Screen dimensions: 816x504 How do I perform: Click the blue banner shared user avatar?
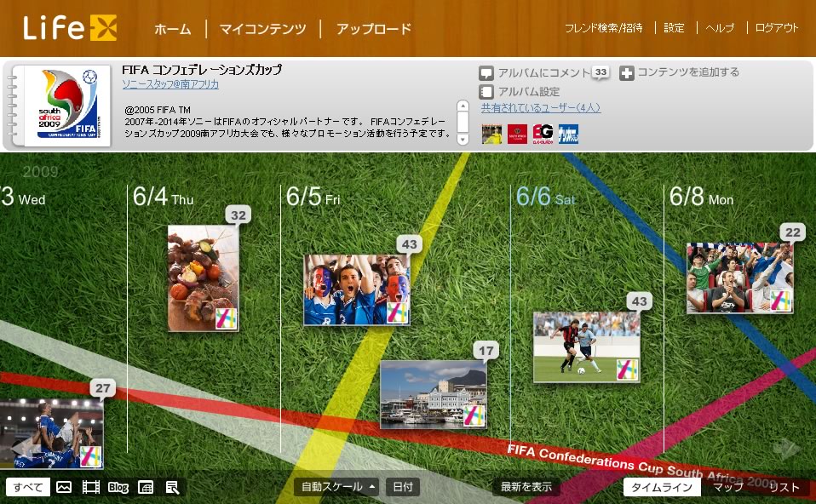tap(568, 134)
